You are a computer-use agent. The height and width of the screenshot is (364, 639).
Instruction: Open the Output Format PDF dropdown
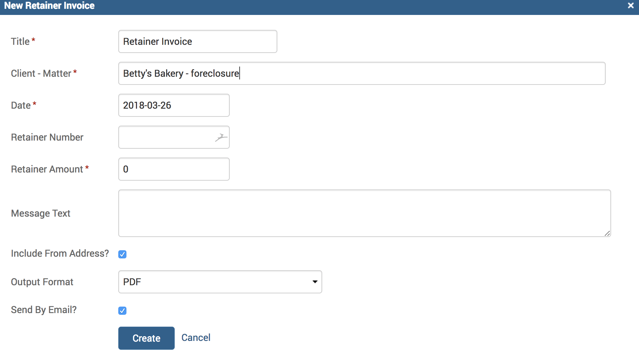click(220, 282)
